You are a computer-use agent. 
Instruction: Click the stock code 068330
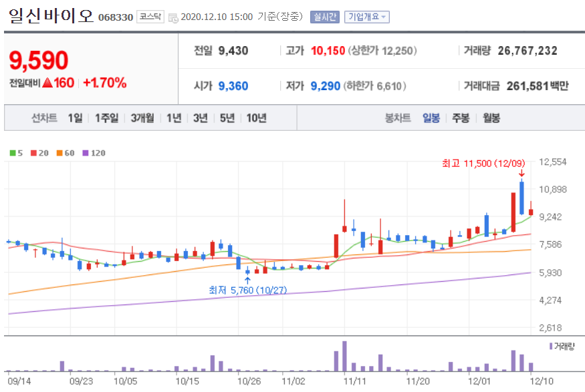click(116, 17)
